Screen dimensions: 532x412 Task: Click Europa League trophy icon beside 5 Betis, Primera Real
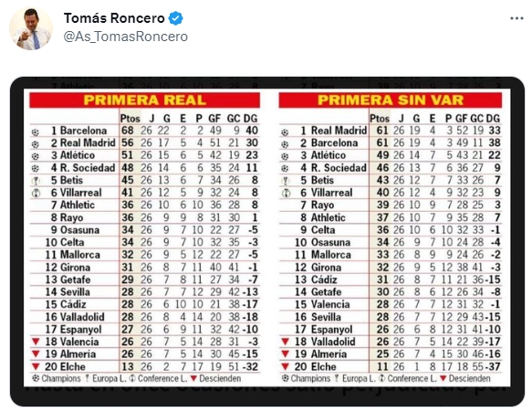pos(36,181)
